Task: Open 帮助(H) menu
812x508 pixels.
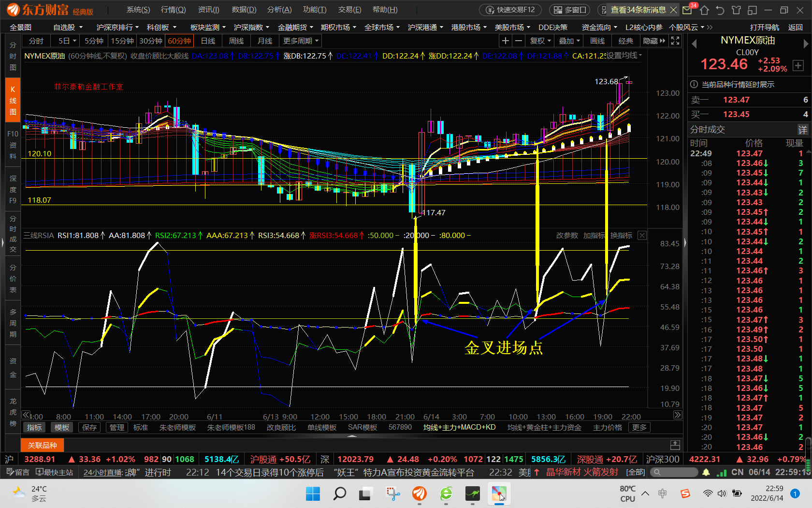Action: pyautogui.click(x=385, y=10)
